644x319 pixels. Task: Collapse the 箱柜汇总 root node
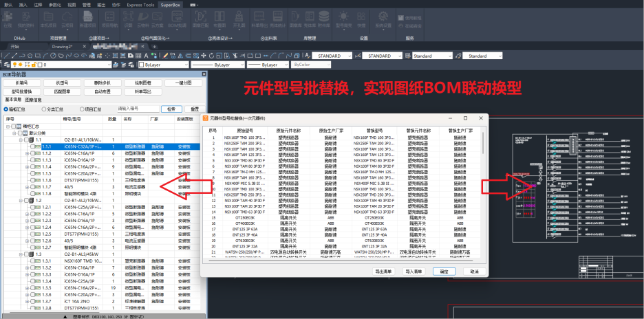coord(8,126)
